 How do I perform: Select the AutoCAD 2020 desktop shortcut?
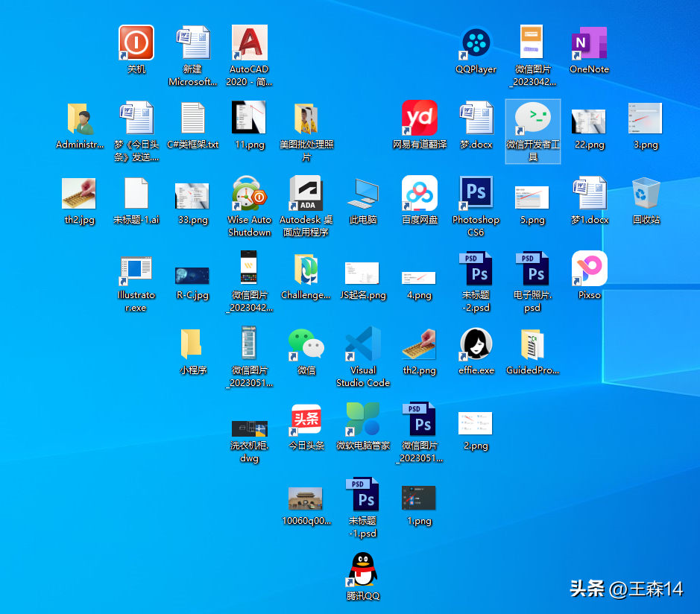[x=249, y=43]
